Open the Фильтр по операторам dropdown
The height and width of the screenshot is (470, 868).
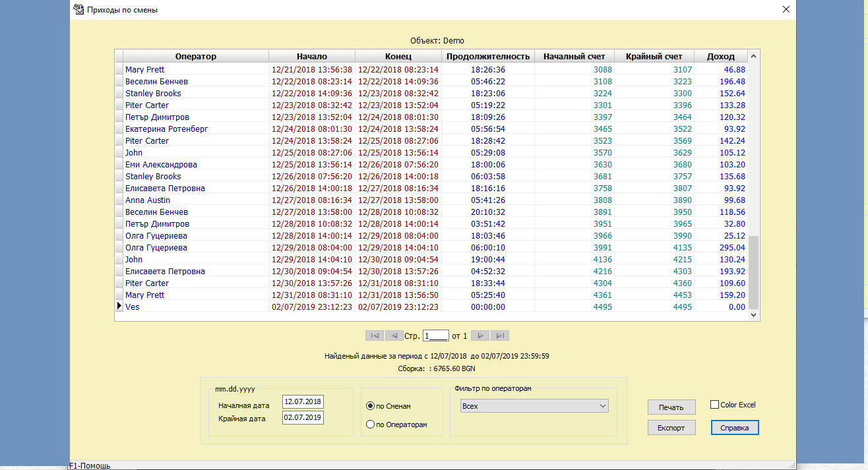tap(534, 406)
